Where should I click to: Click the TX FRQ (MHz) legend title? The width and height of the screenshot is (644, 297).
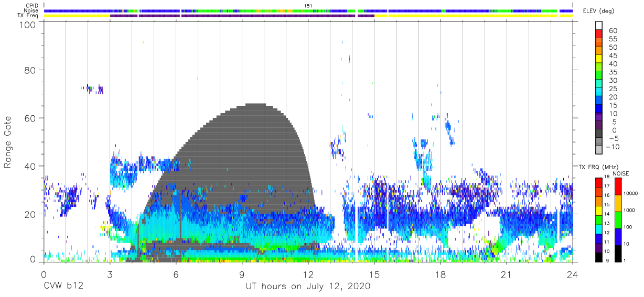pyautogui.click(x=598, y=167)
